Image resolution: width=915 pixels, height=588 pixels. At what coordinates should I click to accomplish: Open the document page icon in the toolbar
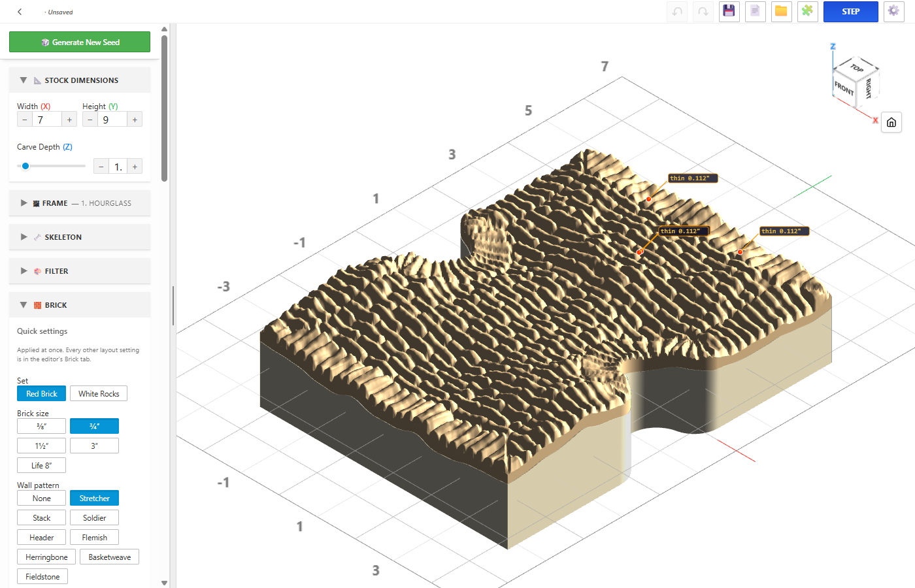click(x=756, y=11)
